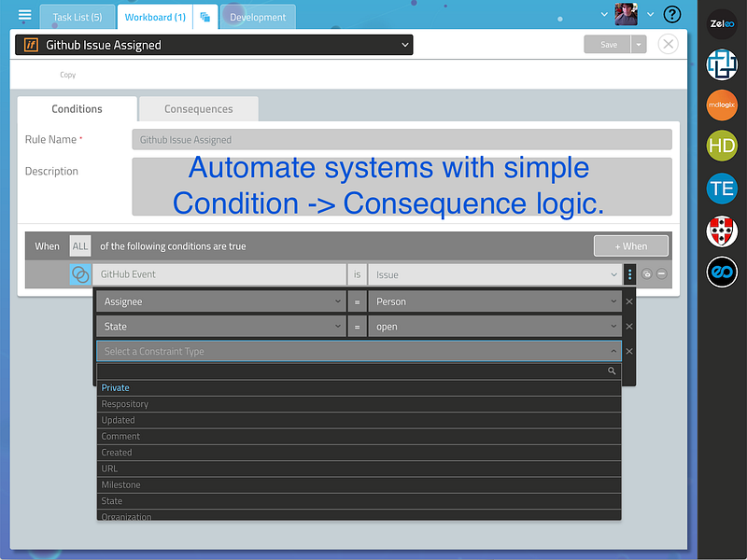The width and height of the screenshot is (747, 560).
Task: Toggle the ALL conditions selector
Action: [80, 246]
